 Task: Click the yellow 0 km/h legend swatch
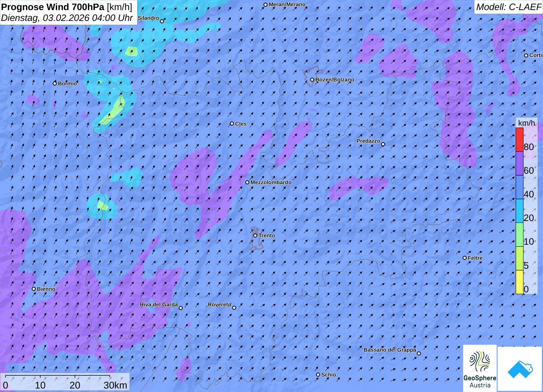tap(519, 282)
